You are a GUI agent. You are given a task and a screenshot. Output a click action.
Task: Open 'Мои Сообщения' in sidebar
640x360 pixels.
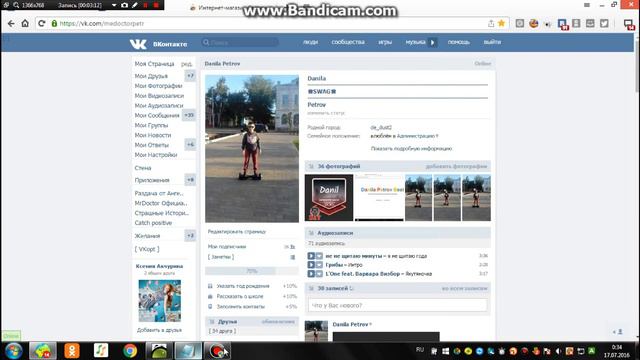[157, 115]
